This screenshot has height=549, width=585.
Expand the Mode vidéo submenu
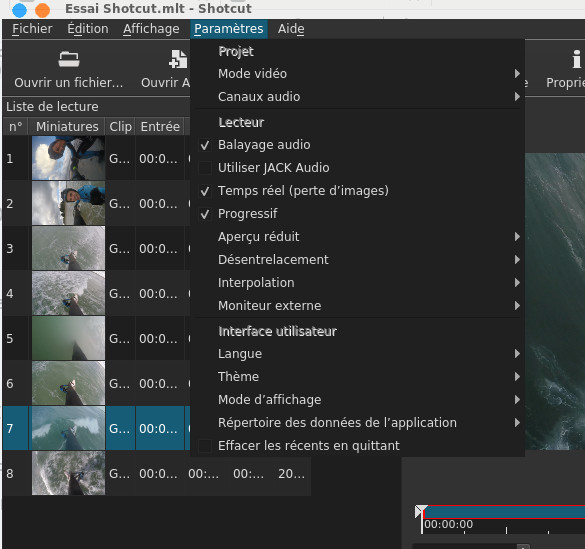point(357,74)
